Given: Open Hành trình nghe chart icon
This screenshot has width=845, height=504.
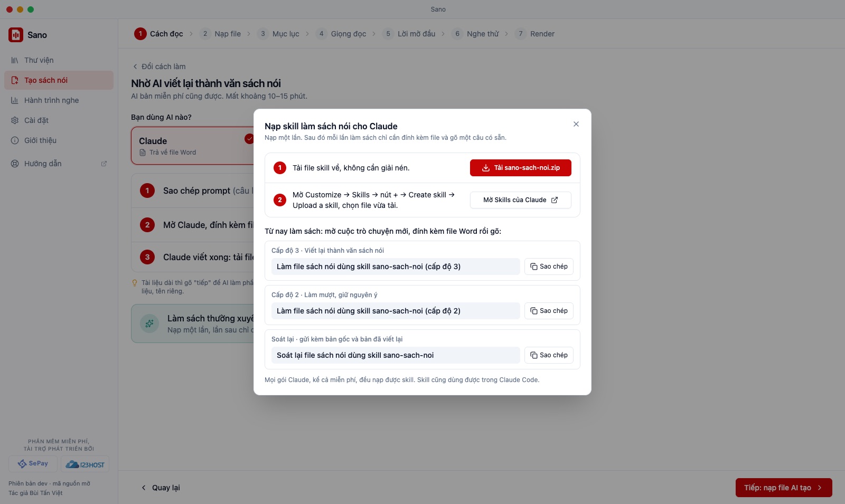Looking at the screenshot, I should [x=15, y=100].
